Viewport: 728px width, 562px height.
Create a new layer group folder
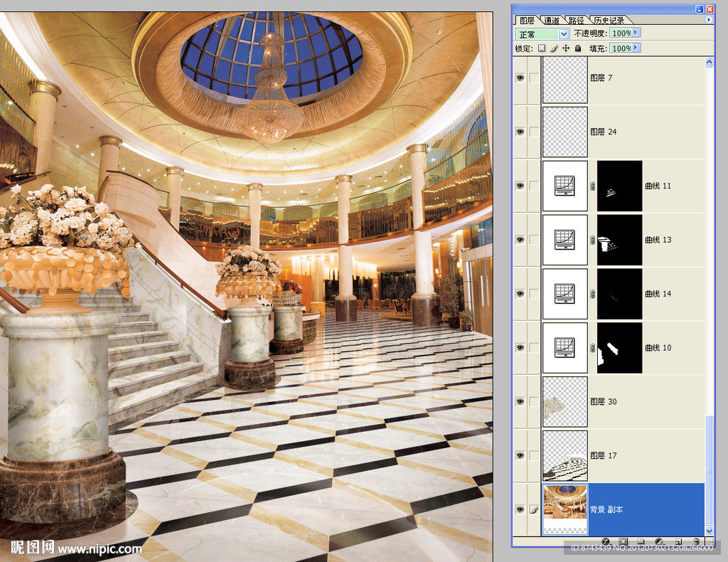[641, 541]
